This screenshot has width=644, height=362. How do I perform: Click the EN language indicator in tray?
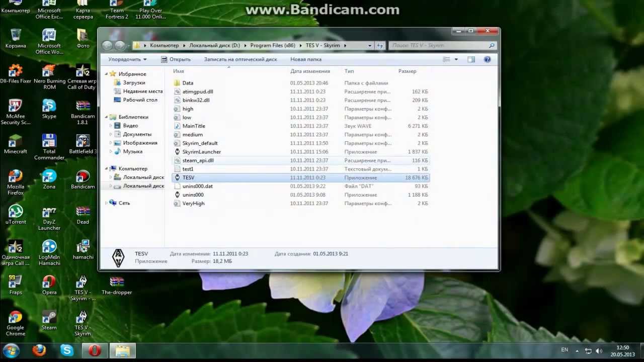pos(565,350)
